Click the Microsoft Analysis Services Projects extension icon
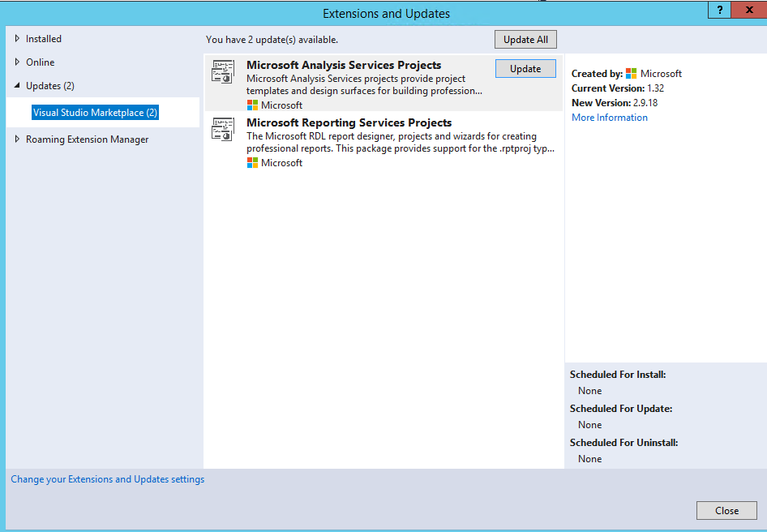 pos(222,71)
